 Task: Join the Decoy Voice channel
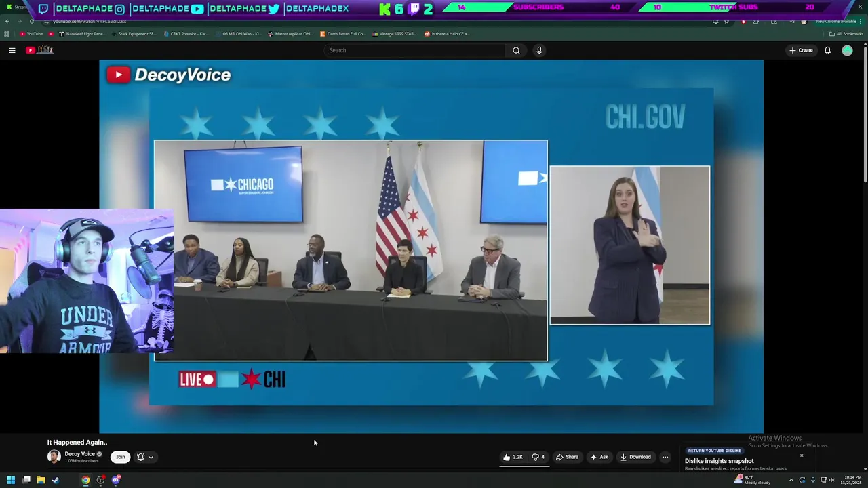coord(120,457)
